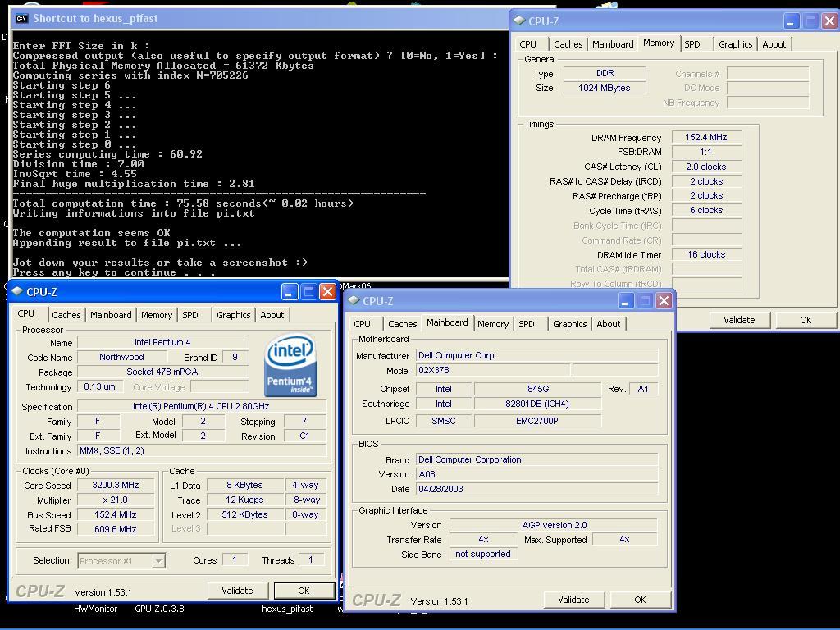Open Graphics tab in Memory window
The image size is (840, 630).
coord(736,44)
